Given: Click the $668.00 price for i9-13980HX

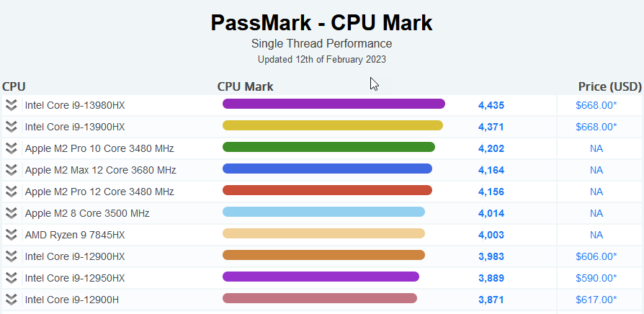Looking at the screenshot, I should click(596, 105).
